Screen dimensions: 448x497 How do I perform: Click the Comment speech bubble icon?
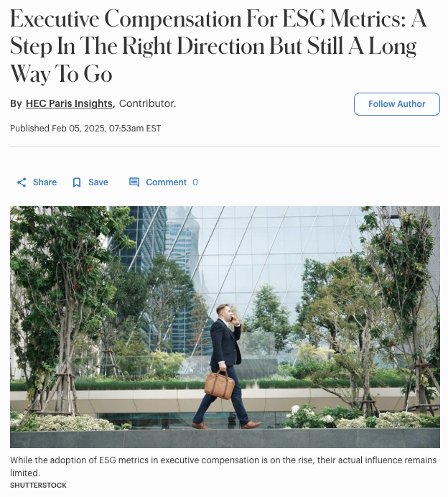point(134,182)
